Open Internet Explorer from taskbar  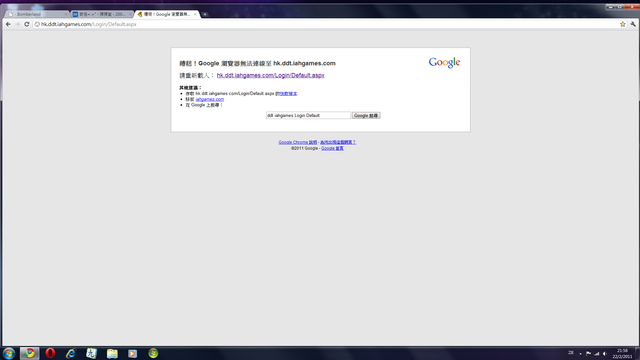coord(71,353)
